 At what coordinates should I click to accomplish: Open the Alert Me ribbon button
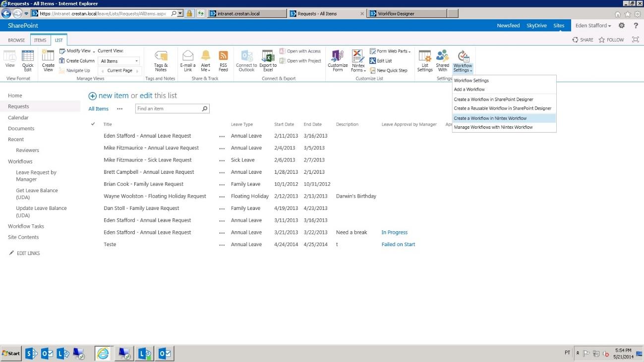click(206, 61)
